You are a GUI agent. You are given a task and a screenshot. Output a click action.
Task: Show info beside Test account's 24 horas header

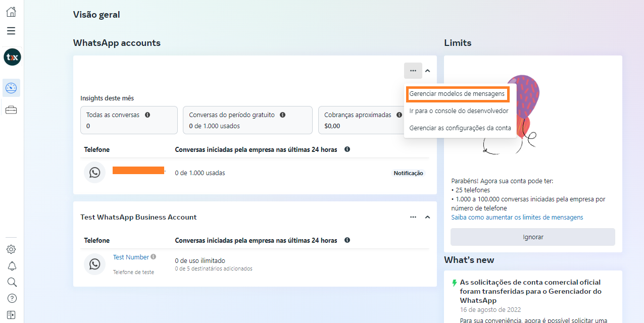[x=348, y=240]
